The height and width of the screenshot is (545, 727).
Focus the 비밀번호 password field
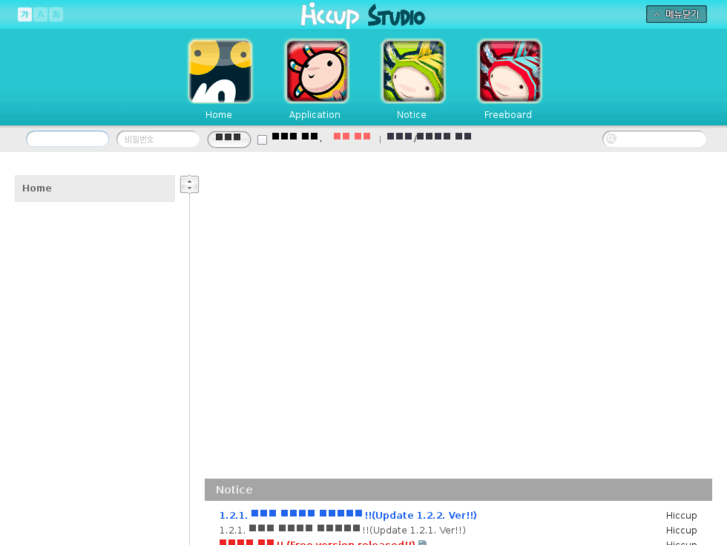pos(158,139)
